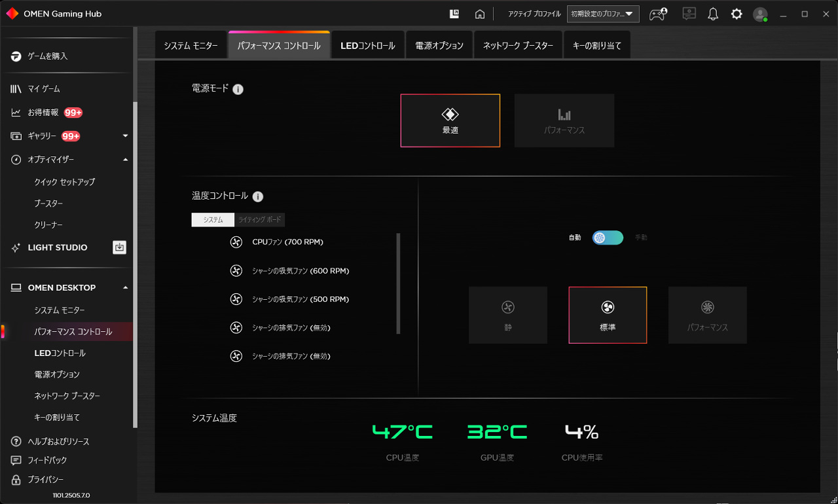Open システム モニター in sidebar
This screenshot has width=838, height=504.
tap(60, 310)
